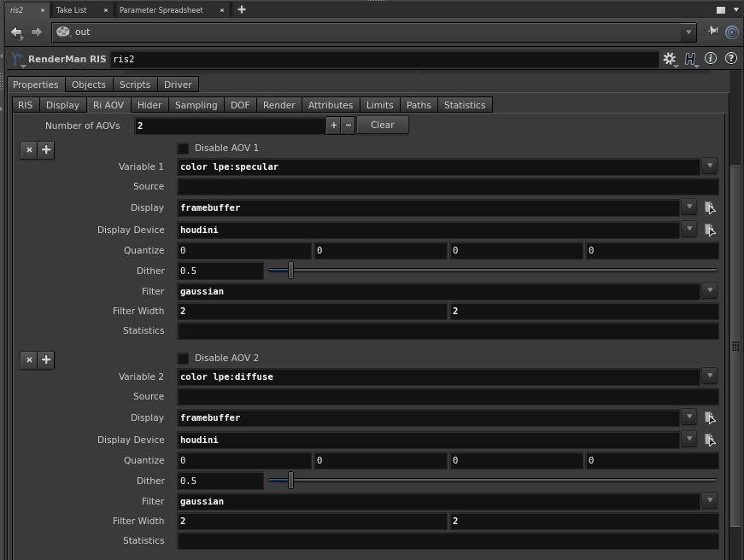The image size is (744, 560).
Task: Click the AOV 1 Dither slider handle
Action: coord(291,271)
